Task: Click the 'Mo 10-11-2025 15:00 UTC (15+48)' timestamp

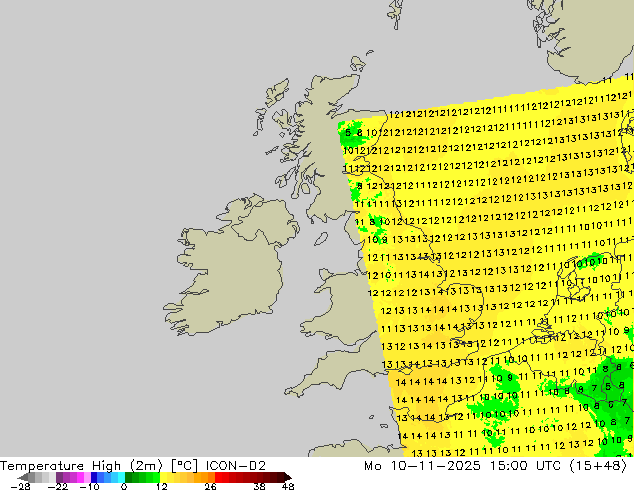Action: click(x=495, y=466)
